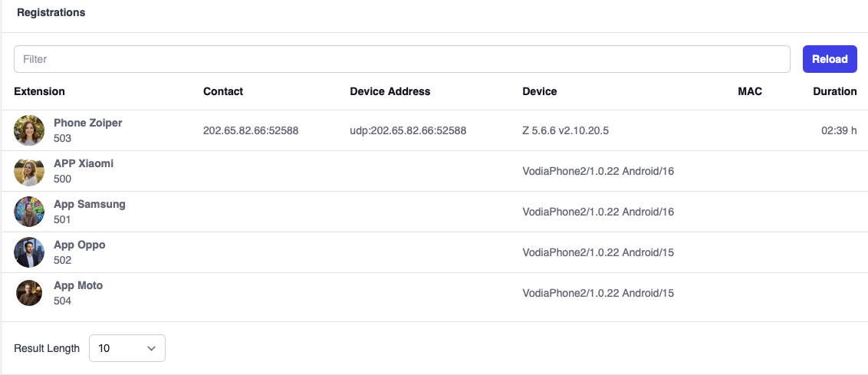The image size is (868, 375).
Task: Open the APP Xiaomi extension link
Action: (84, 163)
